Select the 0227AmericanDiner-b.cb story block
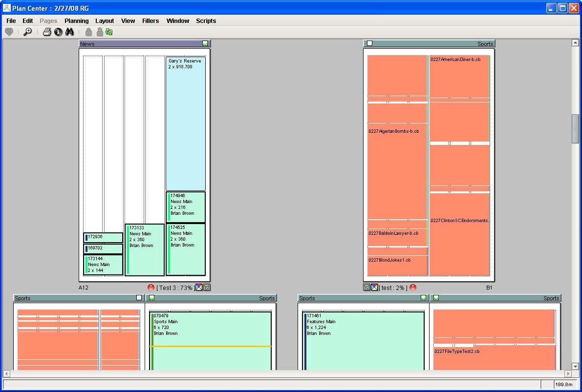Image resolution: width=582 pixels, height=392 pixels. click(x=459, y=77)
